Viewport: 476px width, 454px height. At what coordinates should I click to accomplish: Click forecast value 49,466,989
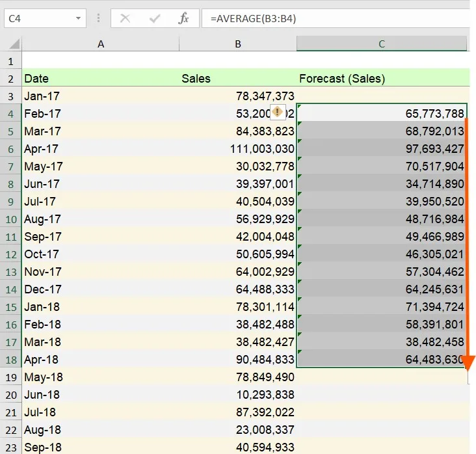(x=435, y=237)
